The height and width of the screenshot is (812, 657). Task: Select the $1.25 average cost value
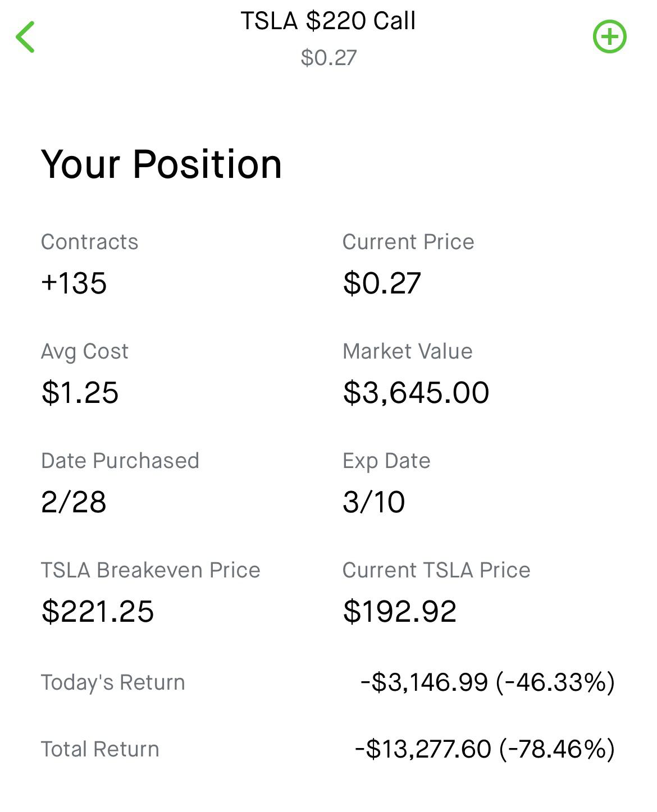click(x=80, y=392)
